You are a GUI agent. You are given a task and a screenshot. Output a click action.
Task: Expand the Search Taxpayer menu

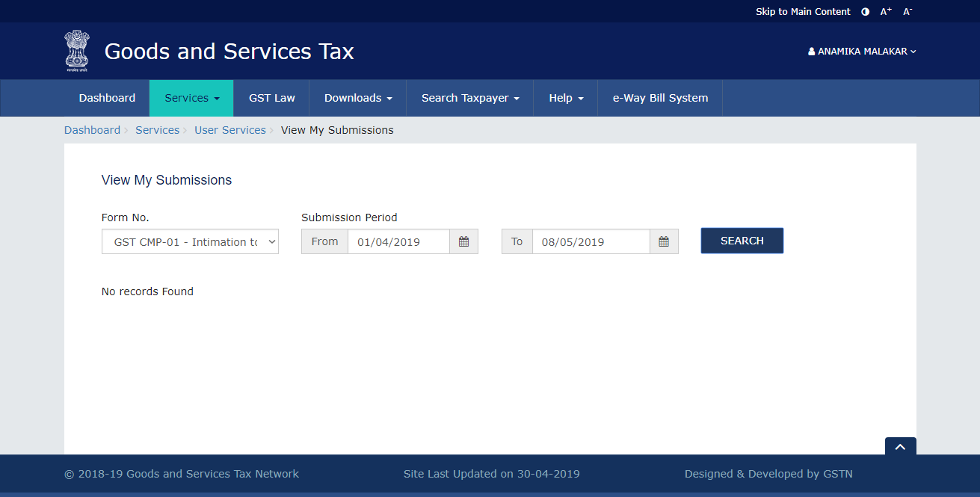point(469,98)
